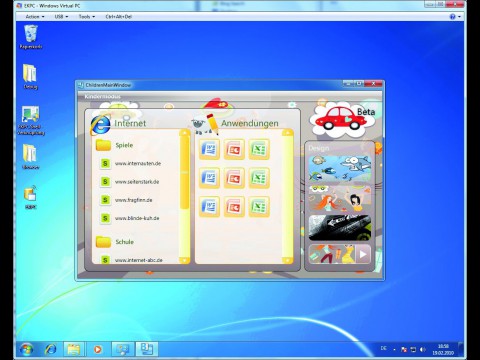Open the Recycle Bin on the desktop
The image size is (480, 360).
31,37
